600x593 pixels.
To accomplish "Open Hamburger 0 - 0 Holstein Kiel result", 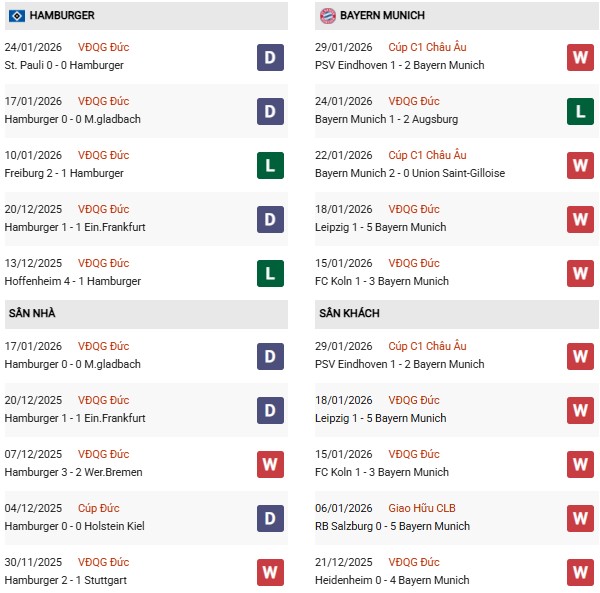I will tap(73, 526).
